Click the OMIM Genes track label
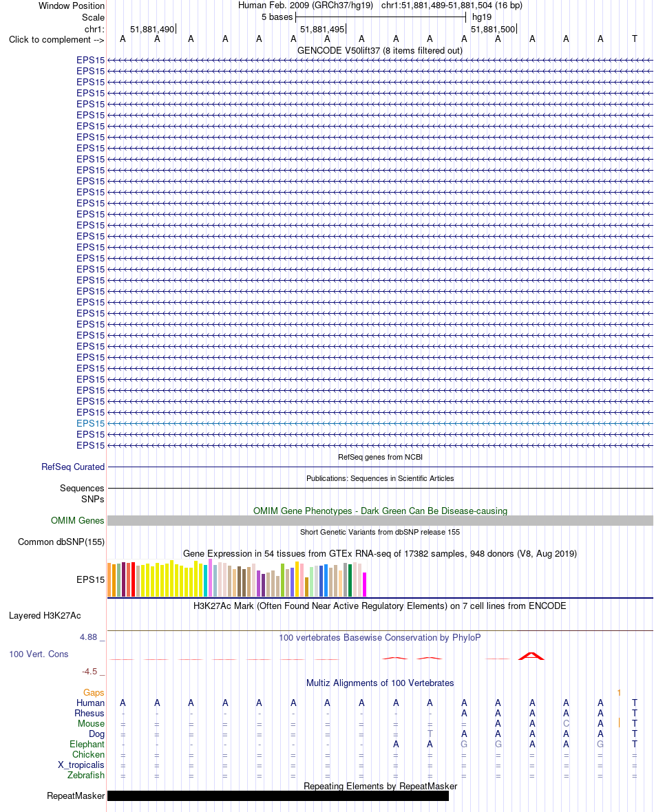Screen dimensions: 654x812 (x=77, y=520)
